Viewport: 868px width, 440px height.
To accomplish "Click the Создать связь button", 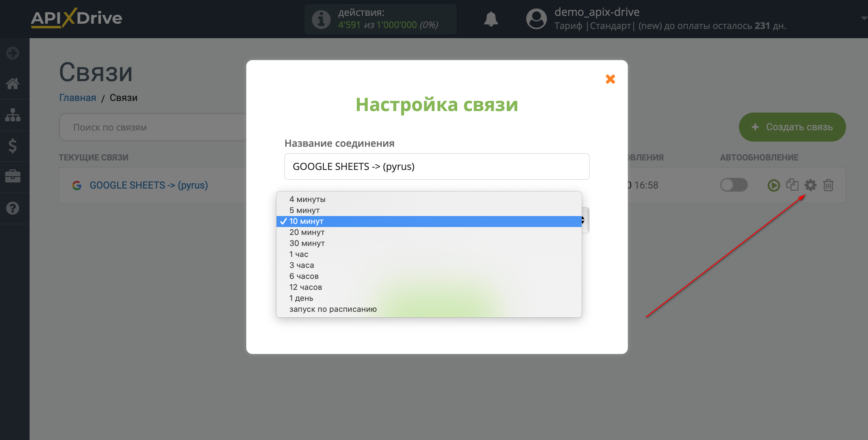I will pyautogui.click(x=792, y=127).
